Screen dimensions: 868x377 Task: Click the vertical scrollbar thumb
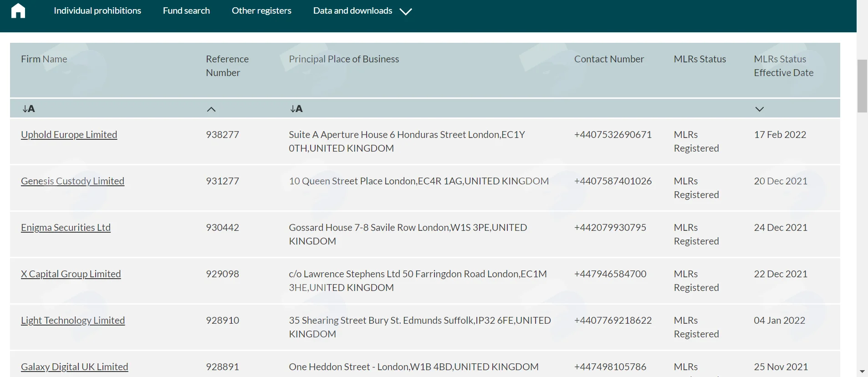pos(862,86)
